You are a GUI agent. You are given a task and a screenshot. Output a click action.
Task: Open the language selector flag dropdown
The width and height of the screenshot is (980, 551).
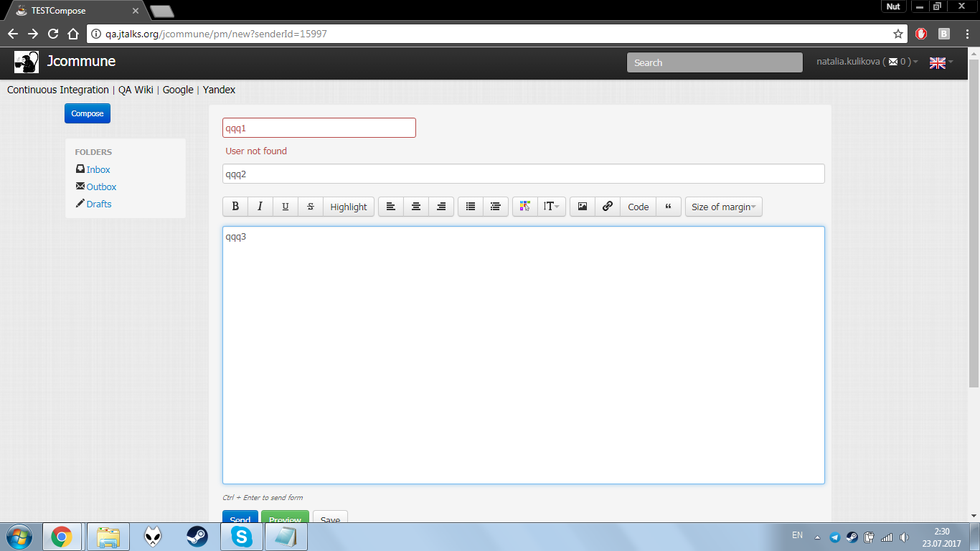pyautogui.click(x=941, y=62)
